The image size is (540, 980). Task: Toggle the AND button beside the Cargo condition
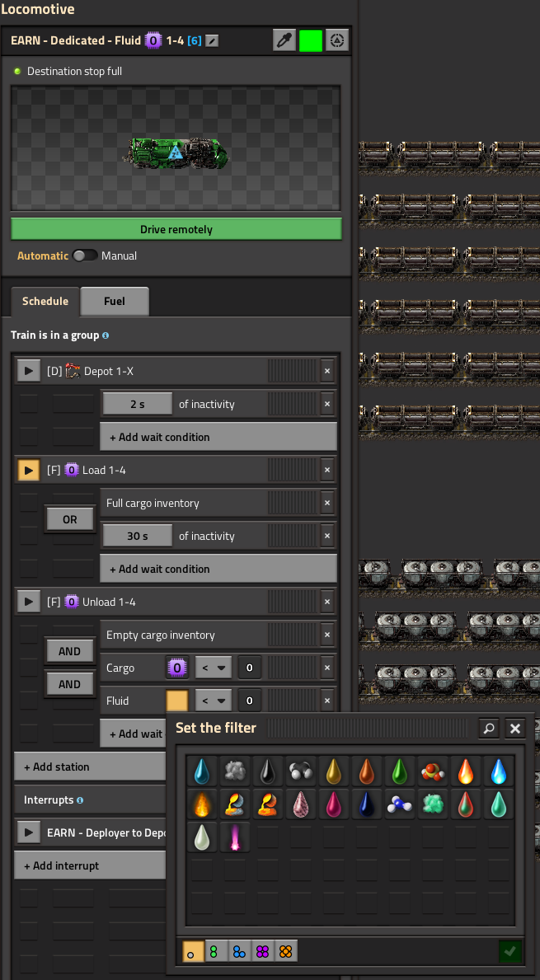pos(70,651)
